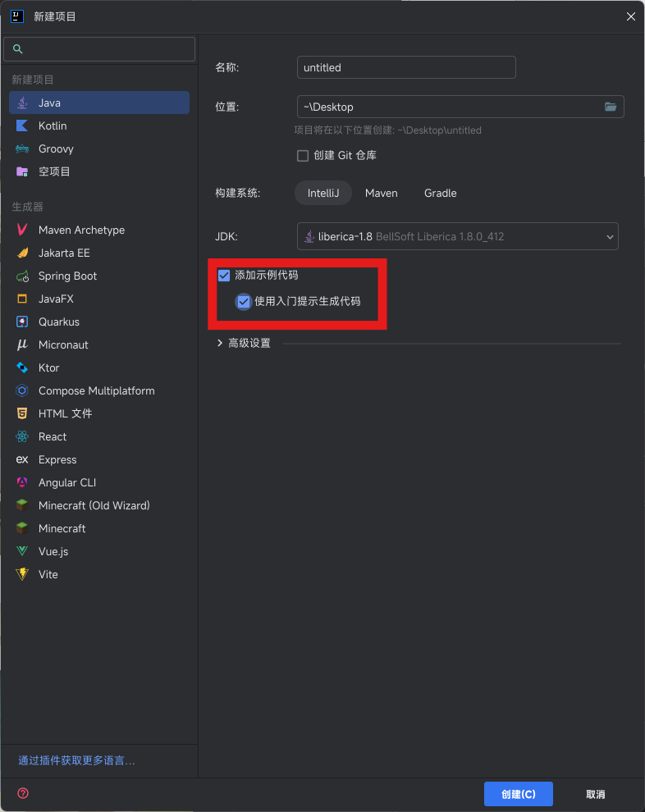Select 空项目 in the list
Screen dimensions: 645x812
click(x=99, y=171)
